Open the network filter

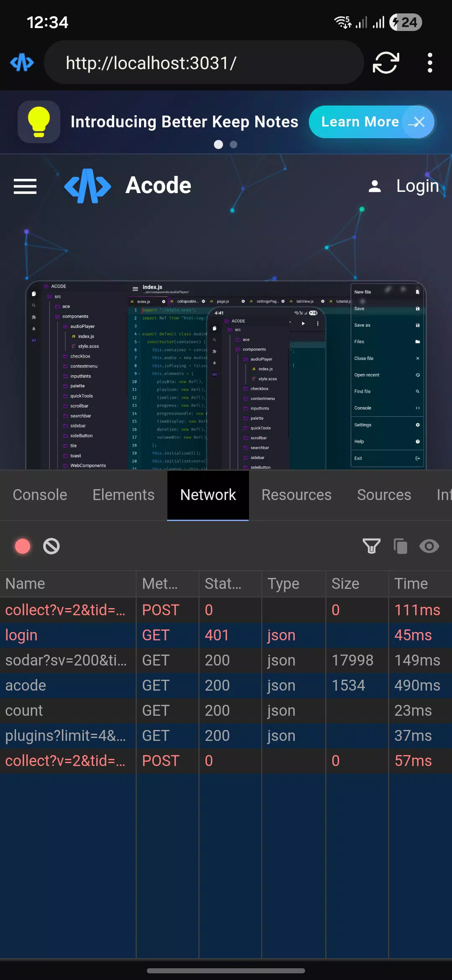[x=371, y=546]
